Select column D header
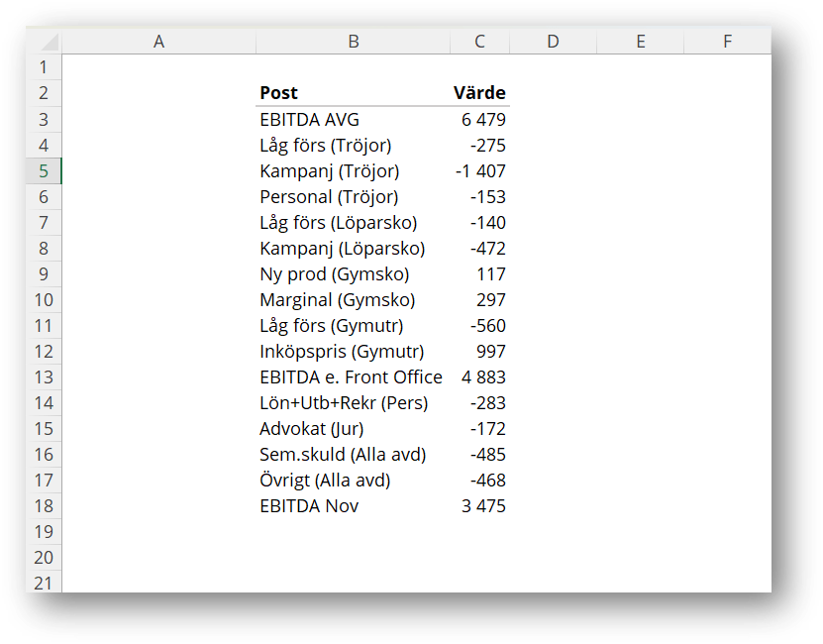The height and width of the screenshot is (644, 823). tap(553, 41)
